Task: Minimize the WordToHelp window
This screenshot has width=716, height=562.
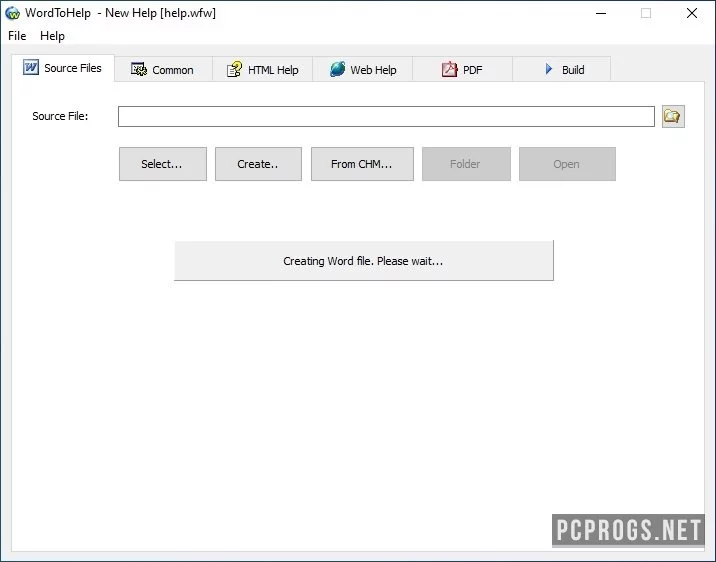Action: (x=601, y=13)
